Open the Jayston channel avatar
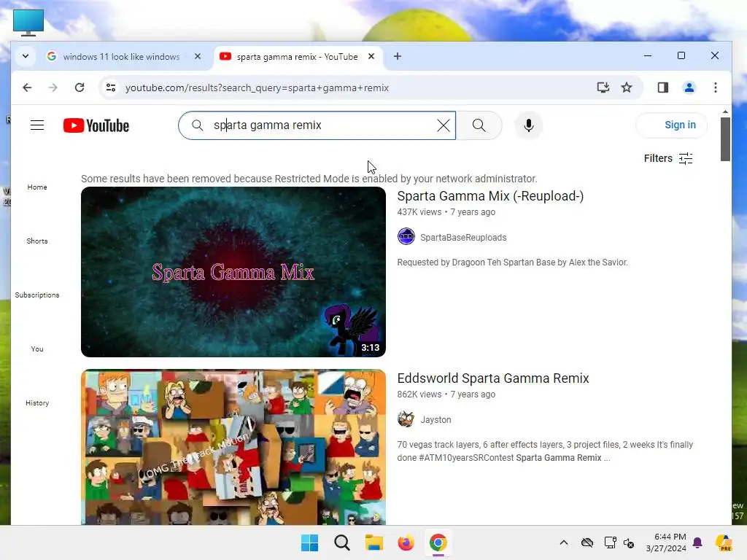This screenshot has height=560, width=747. [x=406, y=419]
